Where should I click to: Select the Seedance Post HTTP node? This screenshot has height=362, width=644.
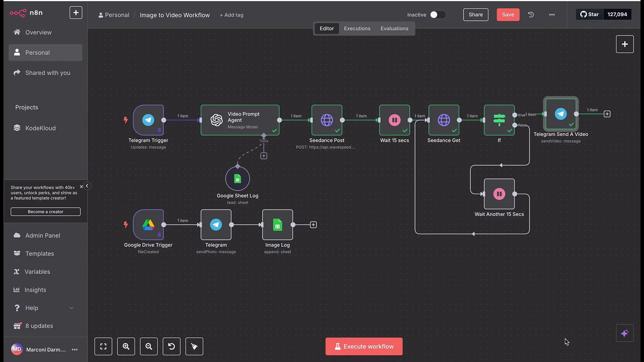pyautogui.click(x=327, y=120)
